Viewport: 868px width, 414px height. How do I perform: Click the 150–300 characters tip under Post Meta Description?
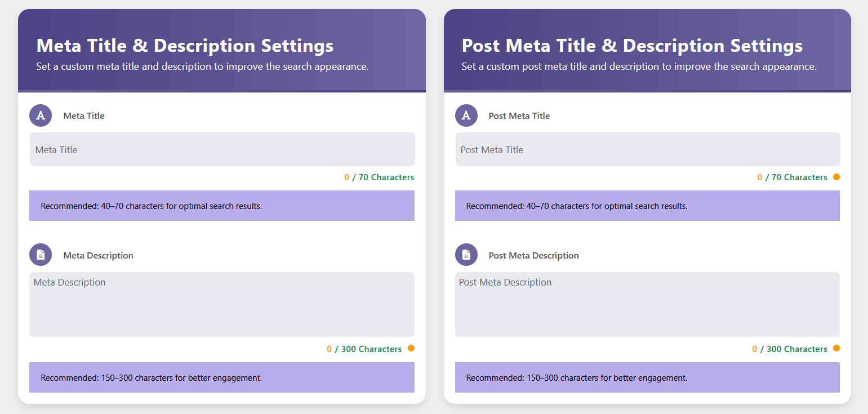(577, 378)
